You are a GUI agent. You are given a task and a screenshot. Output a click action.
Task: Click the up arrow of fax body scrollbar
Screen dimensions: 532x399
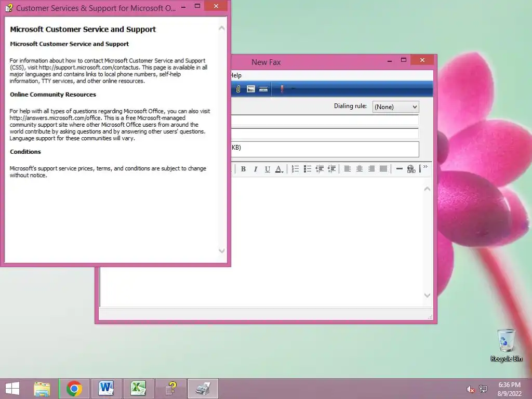click(427, 189)
